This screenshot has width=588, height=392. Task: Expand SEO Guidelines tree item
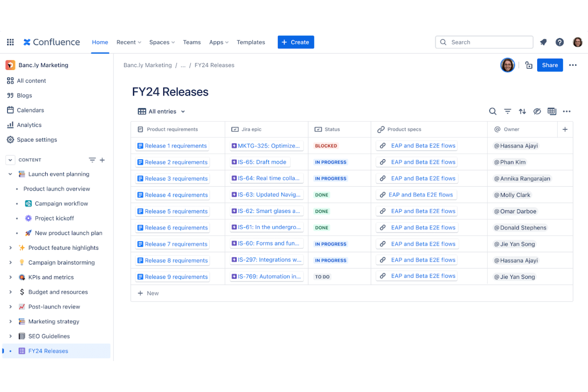10,336
